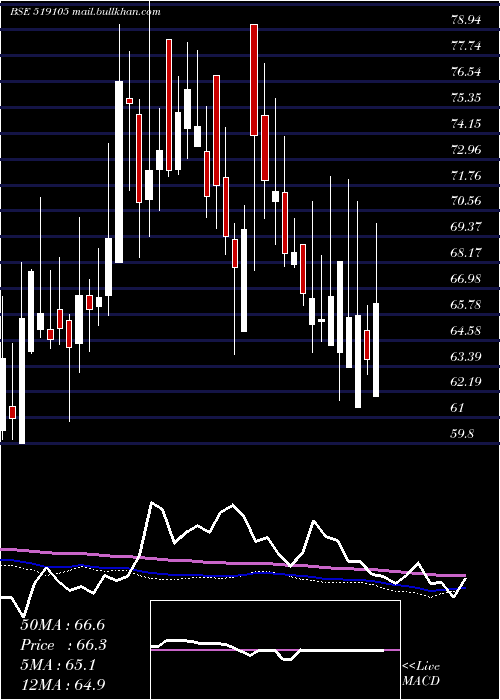This screenshot has height=700, width=500.
Task: Click the <<Live MACD label
Action: click(421, 674)
